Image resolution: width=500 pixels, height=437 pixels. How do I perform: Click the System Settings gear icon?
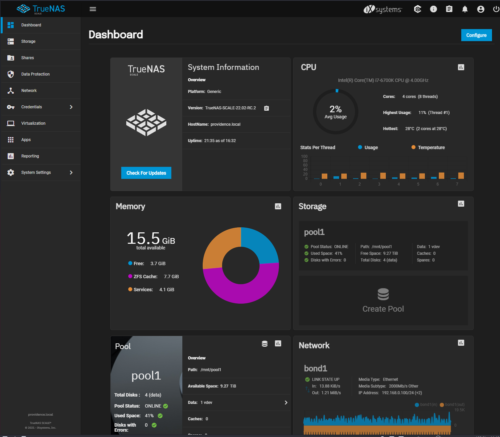click(11, 172)
